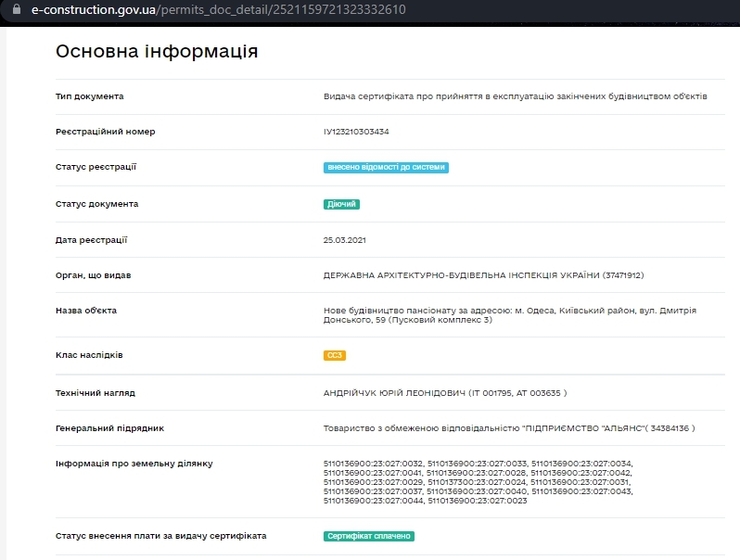Click cadastral number 5110136900:23:027:0029
The height and width of the screenshot is (560, 740).
coord(373,482)
